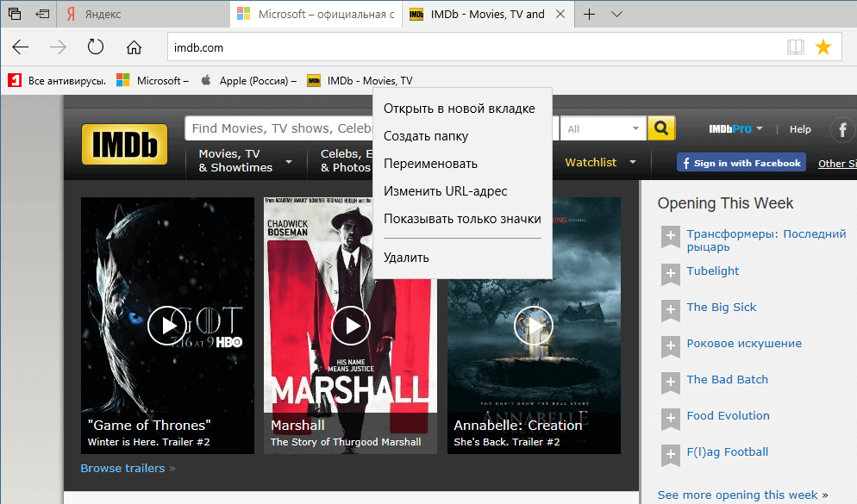Click 'Sign in with Facebook' button
The height and width of the screenshot is (504, 857).
tap(741, 162)
